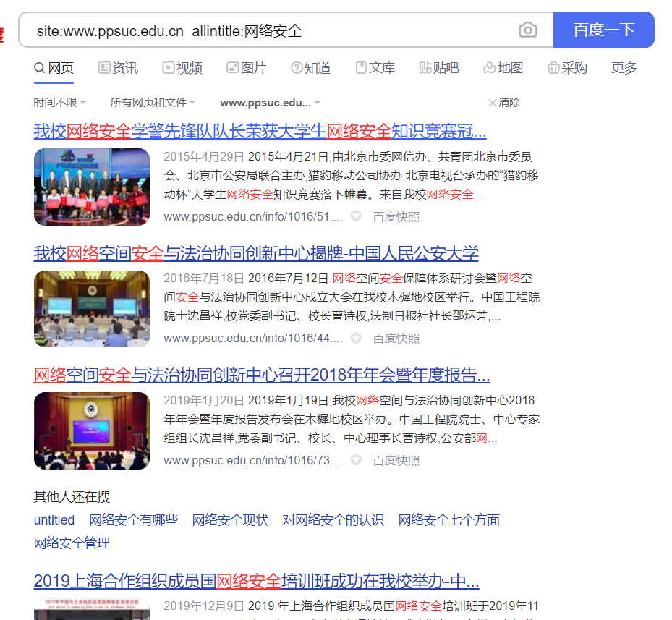This screenshot has width=672, height=620.
Task: Click related search 网络安全现状
Action: (230, 520)
